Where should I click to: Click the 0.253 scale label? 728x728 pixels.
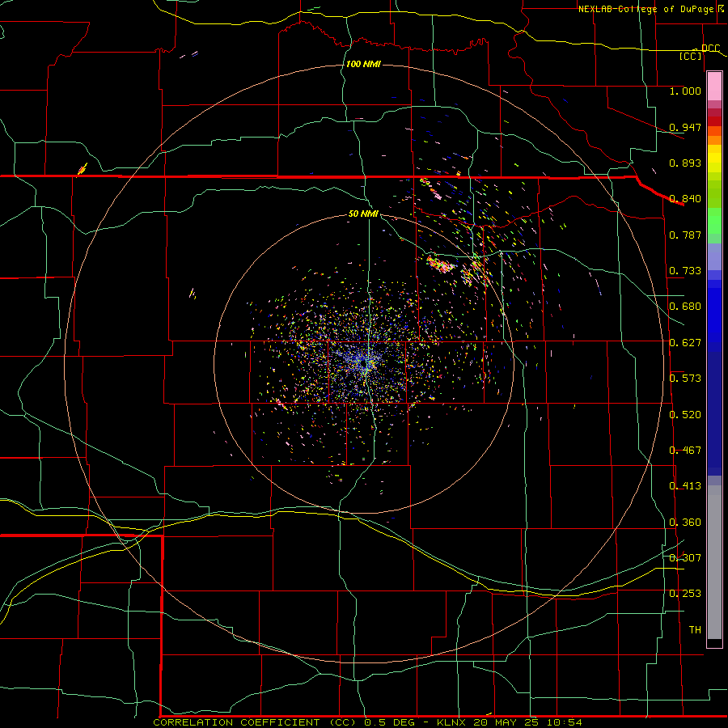685,594
